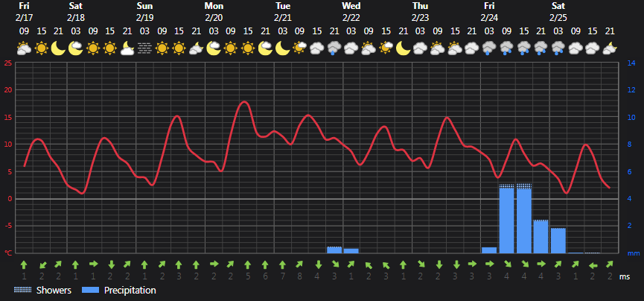
Task: Click the °C unit label
Action: point(7,253)
